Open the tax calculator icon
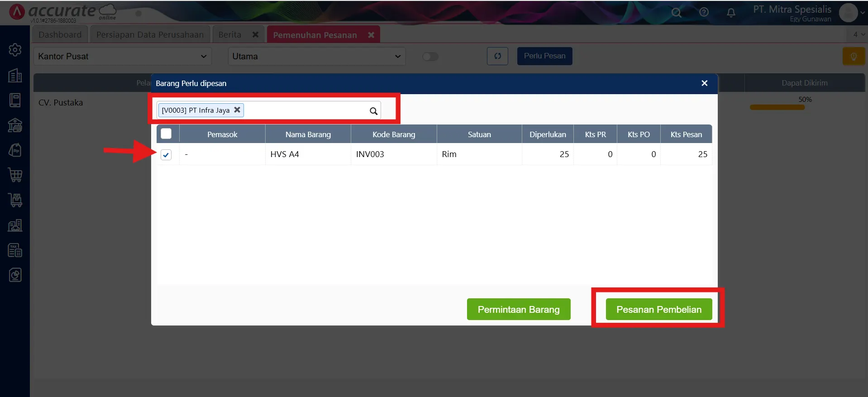Image resolution: width=868 pixels, height=397 pixels. tap(15, 250)
